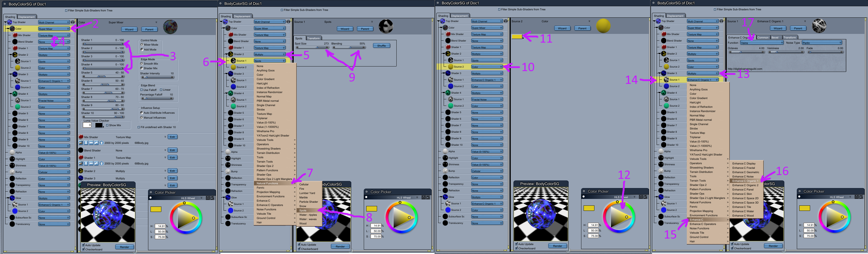Choose the Shader Mix edge mode

point(142,68)
